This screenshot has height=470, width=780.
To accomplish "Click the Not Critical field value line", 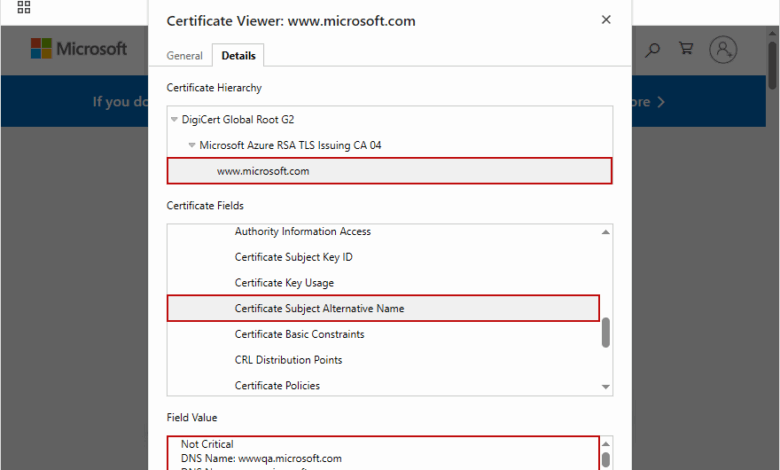I will coord(207,444).
